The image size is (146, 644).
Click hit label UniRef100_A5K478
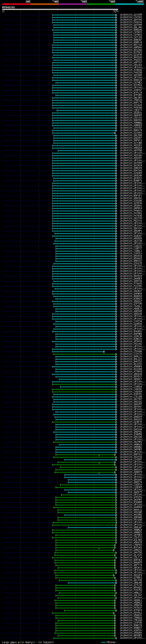tap(131, 543)
